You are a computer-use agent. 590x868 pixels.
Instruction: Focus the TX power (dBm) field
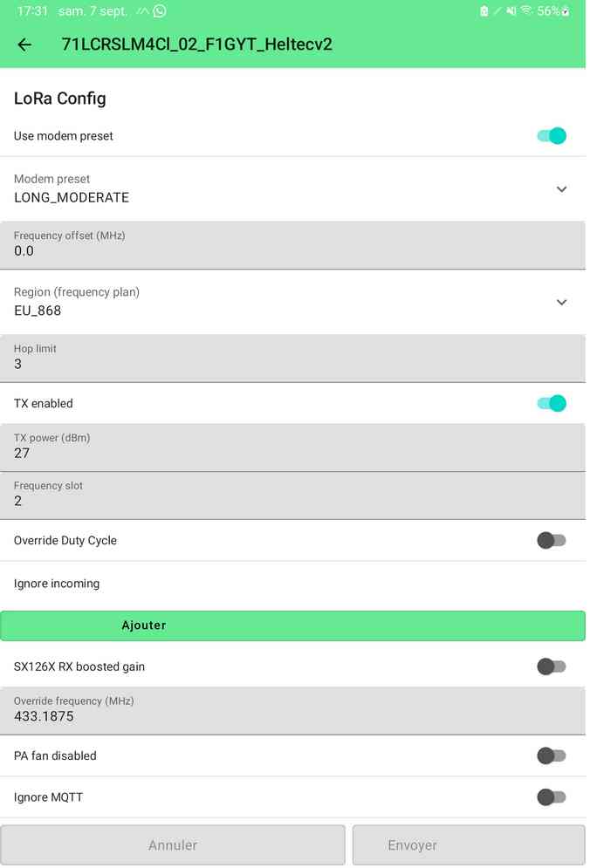[292, 448]
